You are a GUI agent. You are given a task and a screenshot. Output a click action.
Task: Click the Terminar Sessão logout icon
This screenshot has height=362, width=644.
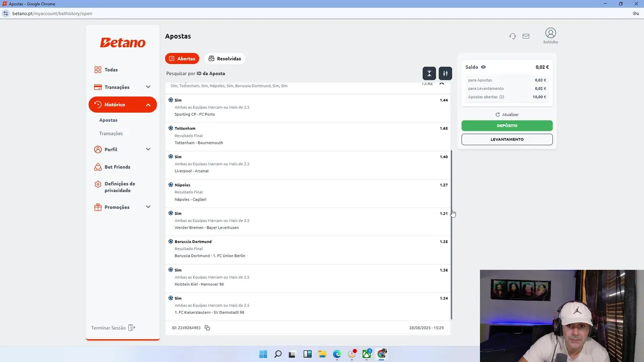click(132, 328)
